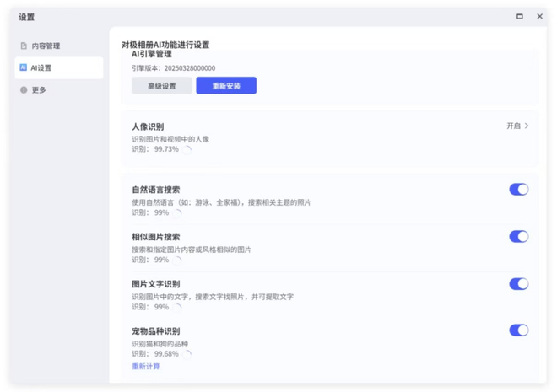This screenshot has height=392, width=557.
Task: Toggle 自然语言搜索 switch off
Action: 519,190
